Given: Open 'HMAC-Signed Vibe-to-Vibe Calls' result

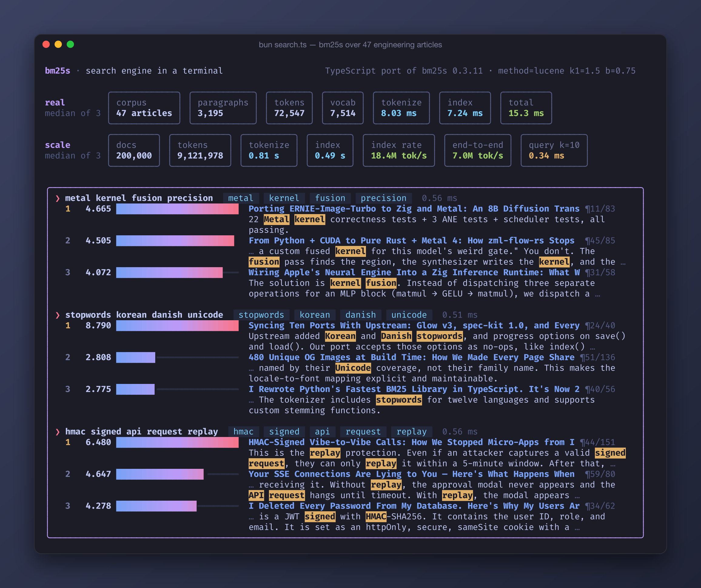Looking at the screenshot, I should click(411, 442).
